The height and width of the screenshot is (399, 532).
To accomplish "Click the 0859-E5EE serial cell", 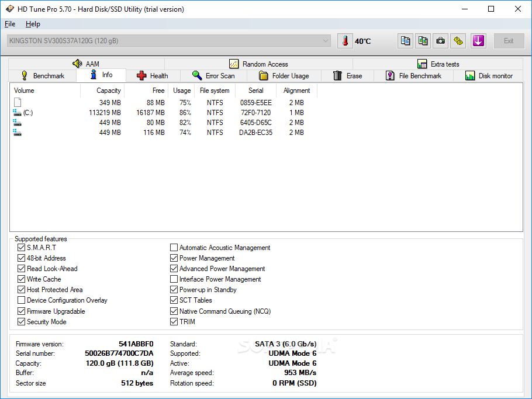I will [x=256, y=102].
